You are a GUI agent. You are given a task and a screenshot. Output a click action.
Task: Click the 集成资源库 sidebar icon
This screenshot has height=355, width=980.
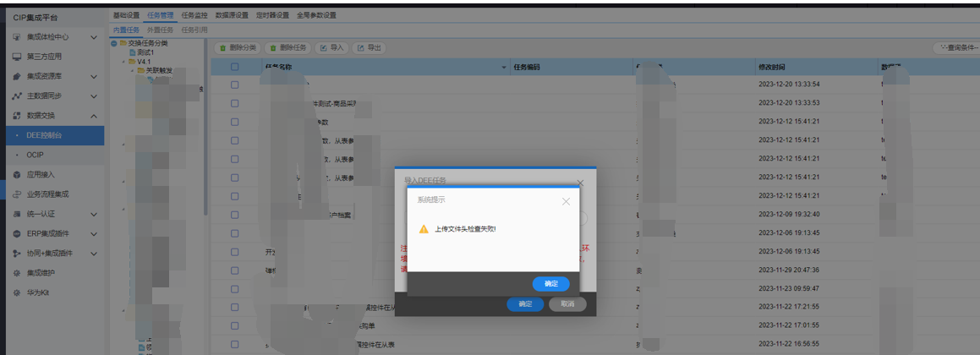[x=17, y=76]
